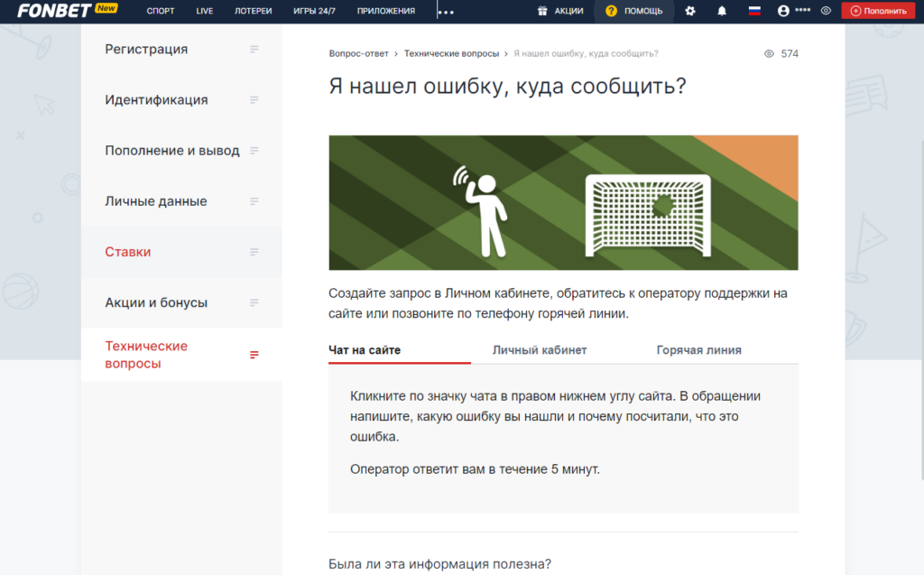Click the masked balance dots
The height and width of the screenshot is (575, 924).
pos(802,10)
